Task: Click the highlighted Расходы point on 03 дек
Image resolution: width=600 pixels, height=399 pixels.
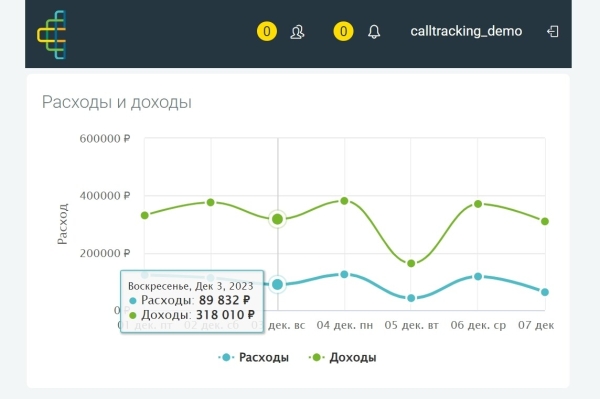Action: 277,284
